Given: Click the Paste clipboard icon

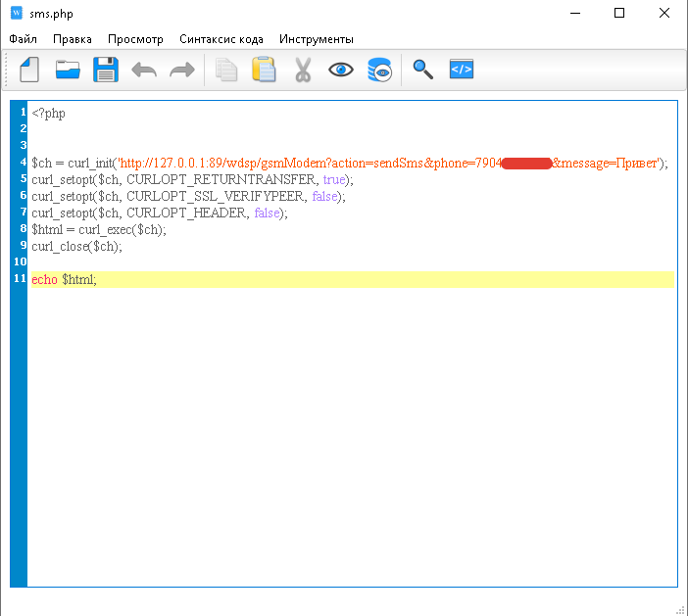Looking at the screenshot, I should [265, 70].
